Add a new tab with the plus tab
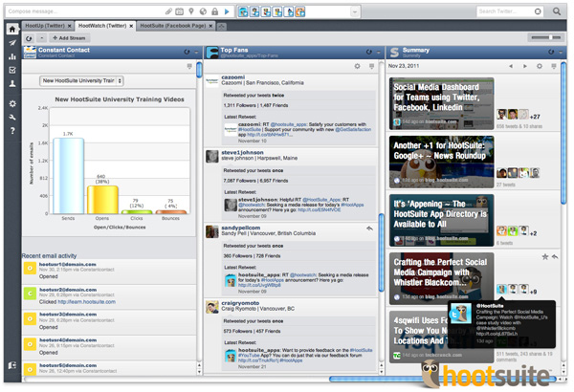Viewport: 574px width, 392px height. pyautogui.click(x=222, y=27)
